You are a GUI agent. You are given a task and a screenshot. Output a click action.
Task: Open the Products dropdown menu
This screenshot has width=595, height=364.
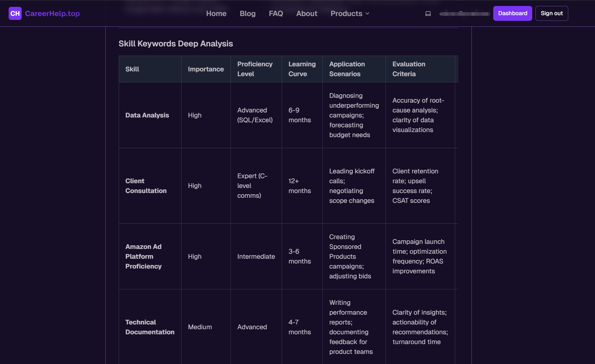pos(347,13)
